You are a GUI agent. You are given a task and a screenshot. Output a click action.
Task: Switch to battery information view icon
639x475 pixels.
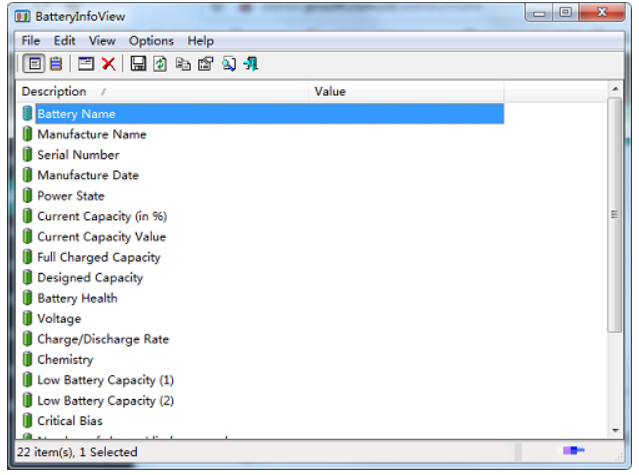coord(33,64)
